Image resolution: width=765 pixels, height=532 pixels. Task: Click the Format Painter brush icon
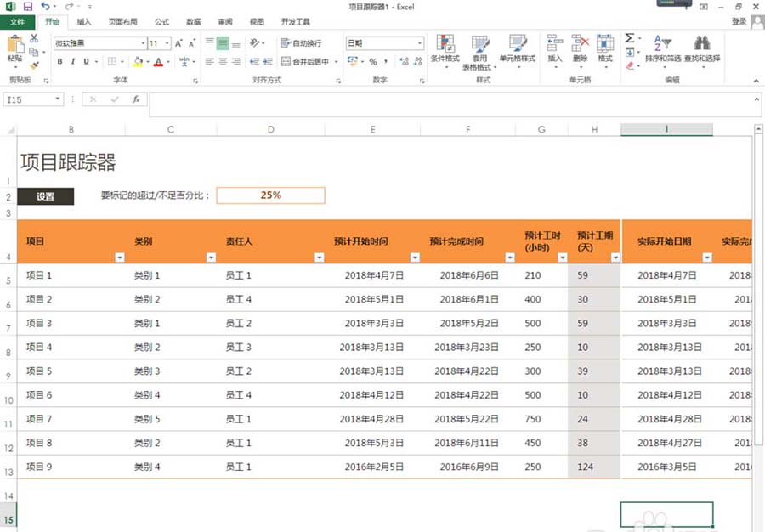point(34,65)
